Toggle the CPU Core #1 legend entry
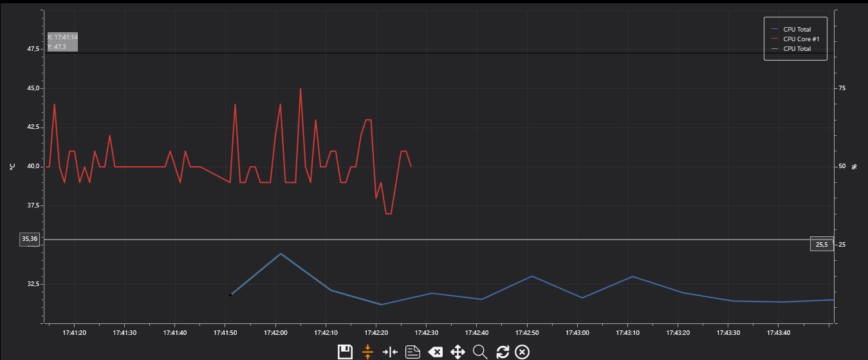This screenshot has width=868, height=360. (x=800, y=39)
